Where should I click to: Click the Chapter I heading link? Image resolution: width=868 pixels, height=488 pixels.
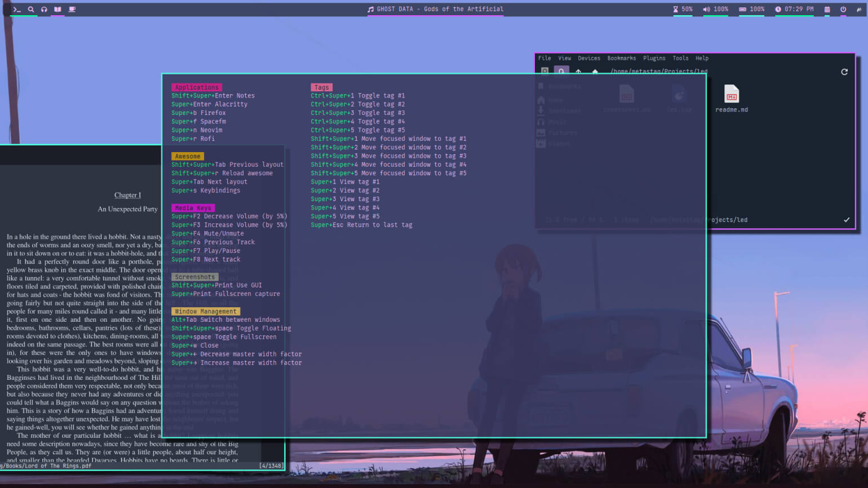[127, 196]
